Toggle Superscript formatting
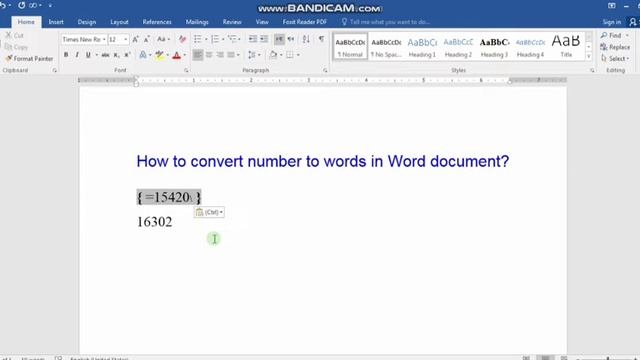Image resolution: width=640 pixels, height=360 pixels. [x=127, y=55]
